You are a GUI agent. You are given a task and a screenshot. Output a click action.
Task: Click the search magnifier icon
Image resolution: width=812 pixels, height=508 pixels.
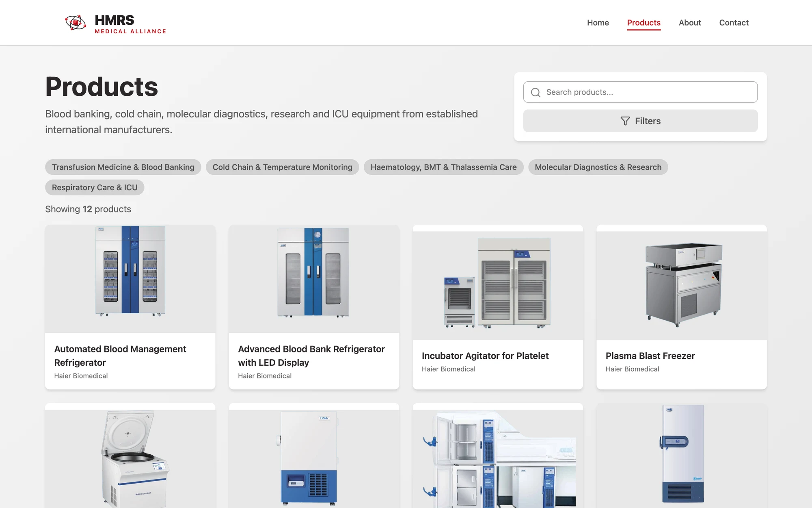pos(536,92)
